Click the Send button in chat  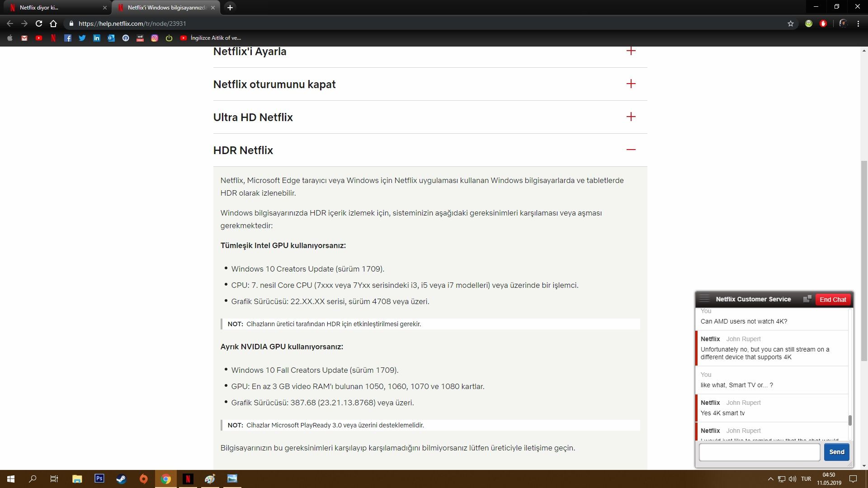(x=836, y=452)
